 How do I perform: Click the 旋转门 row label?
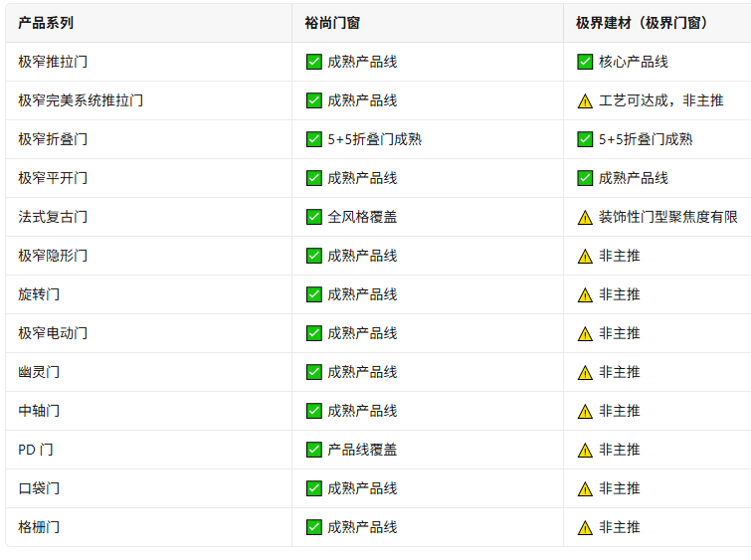pos(39,294)
